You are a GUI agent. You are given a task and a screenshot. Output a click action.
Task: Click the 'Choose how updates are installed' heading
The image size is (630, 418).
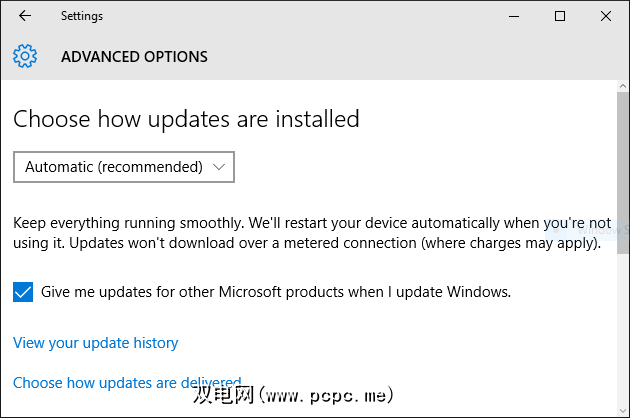[x=186, y=119]
